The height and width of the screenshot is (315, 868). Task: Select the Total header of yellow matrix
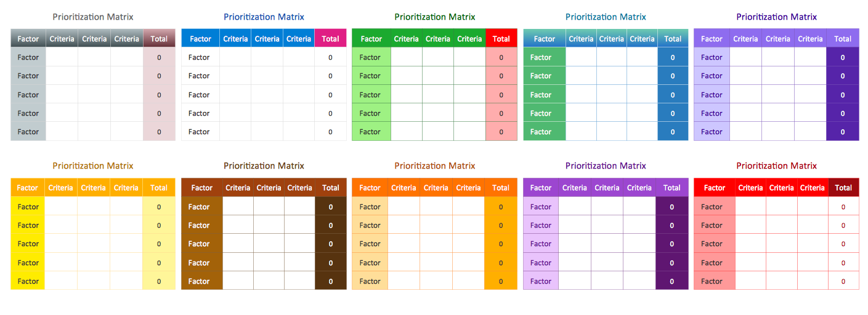(x=158, y=188)
